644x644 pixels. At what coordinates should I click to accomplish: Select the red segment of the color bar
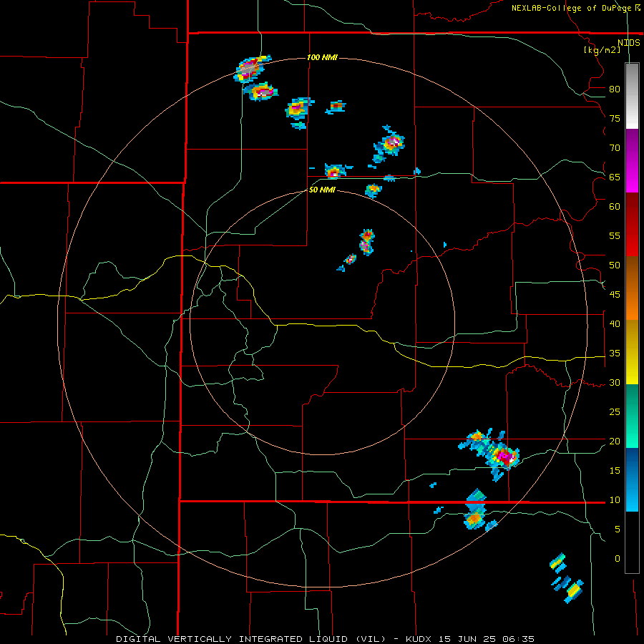[632, 224]
